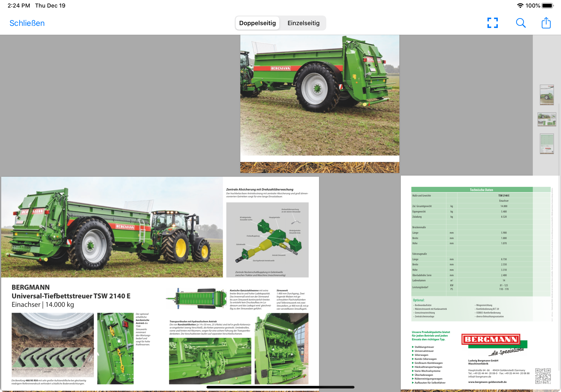Tap the tire tread diagram photo
The height and width of the screenshot is (392, 561).
click(53, 345)
